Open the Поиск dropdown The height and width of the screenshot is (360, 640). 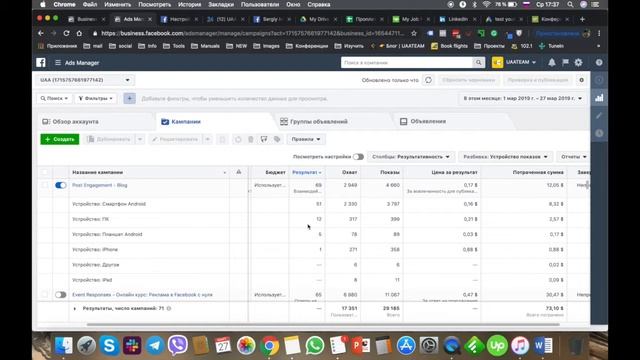(x=54, y=98)
